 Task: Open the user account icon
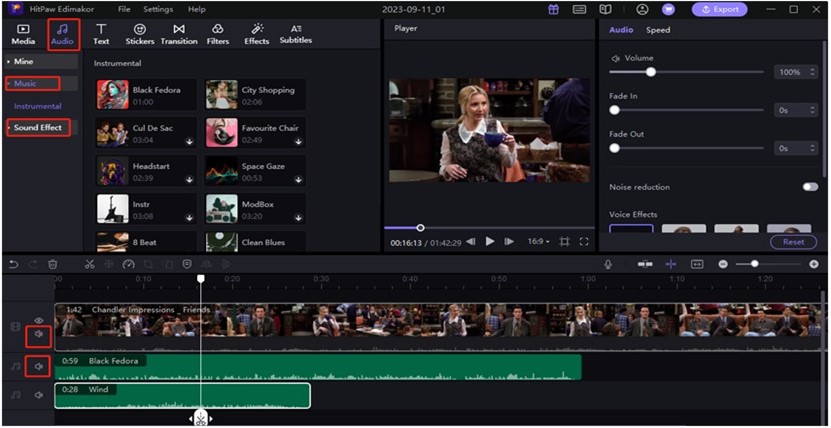642,10
